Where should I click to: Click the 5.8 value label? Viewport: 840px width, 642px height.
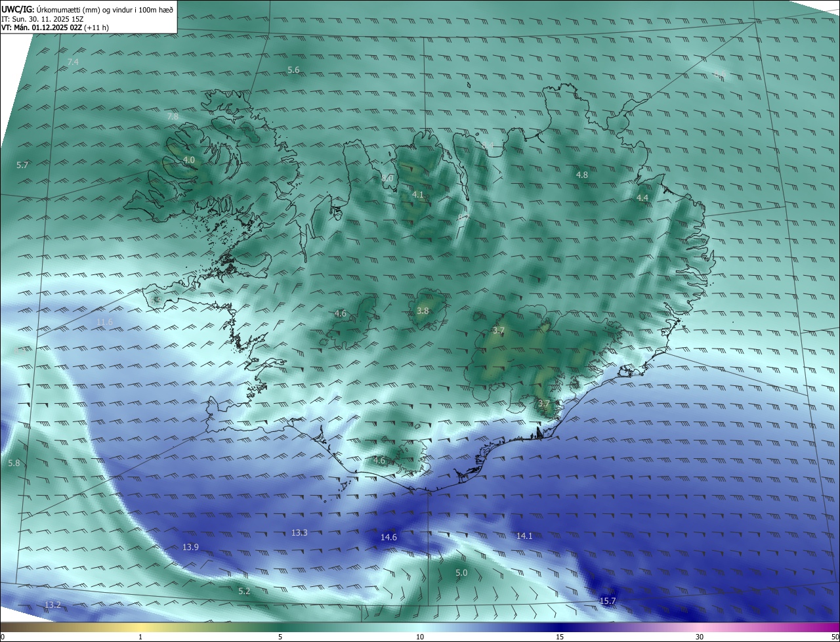click(x=14, y=463)
